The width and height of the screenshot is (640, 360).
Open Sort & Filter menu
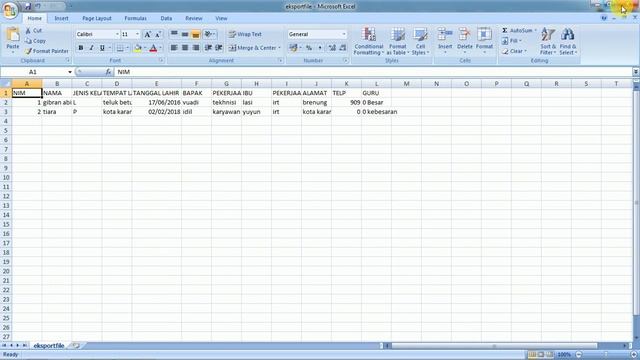point(548,41)
